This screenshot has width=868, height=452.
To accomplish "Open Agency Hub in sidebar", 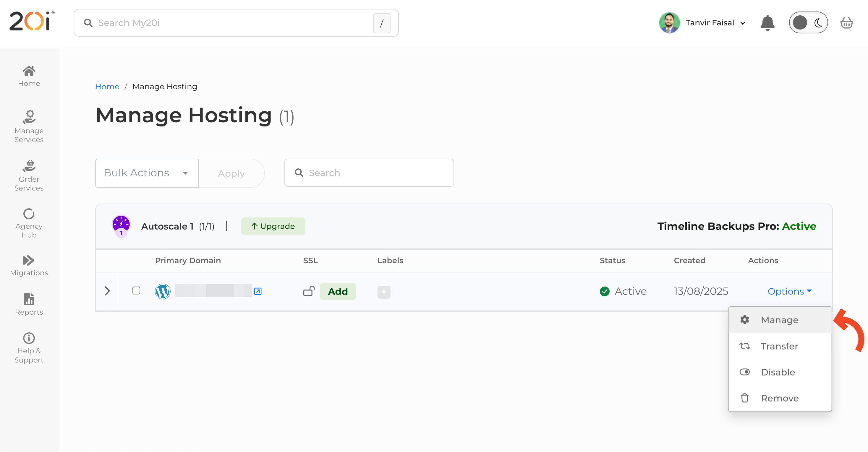I will click(29, 223).
